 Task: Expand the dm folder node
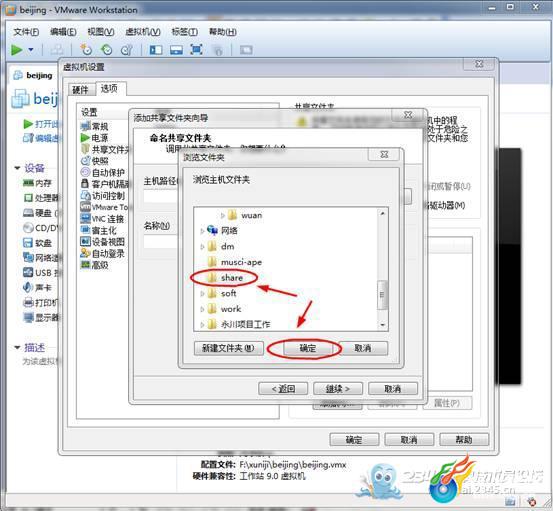[202, 247]
